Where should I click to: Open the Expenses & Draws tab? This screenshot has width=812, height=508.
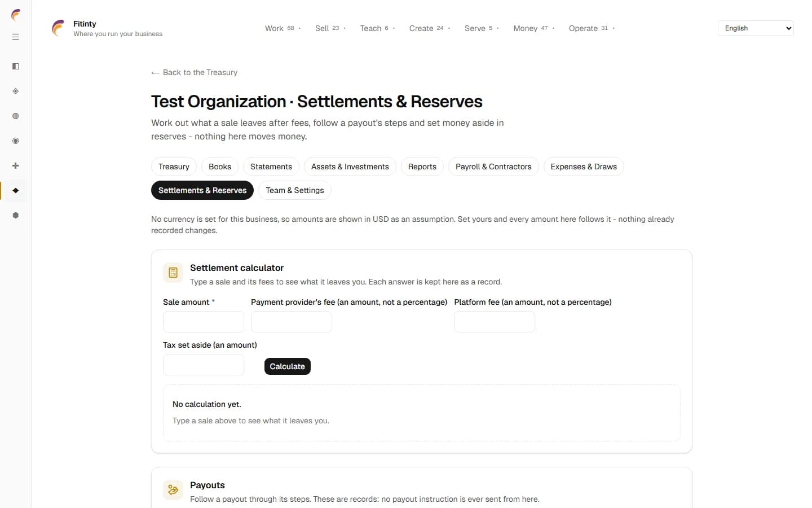point(584,167)
